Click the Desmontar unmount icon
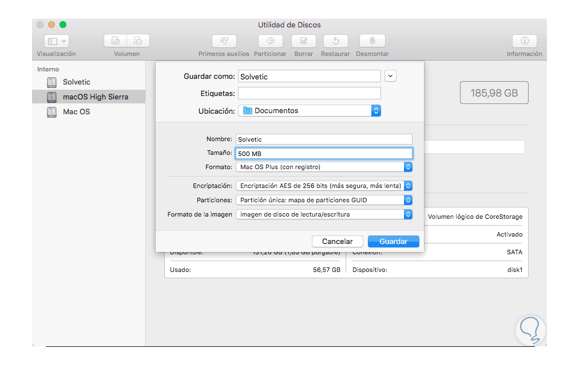The image size is (579, 392). pos(372,41)
